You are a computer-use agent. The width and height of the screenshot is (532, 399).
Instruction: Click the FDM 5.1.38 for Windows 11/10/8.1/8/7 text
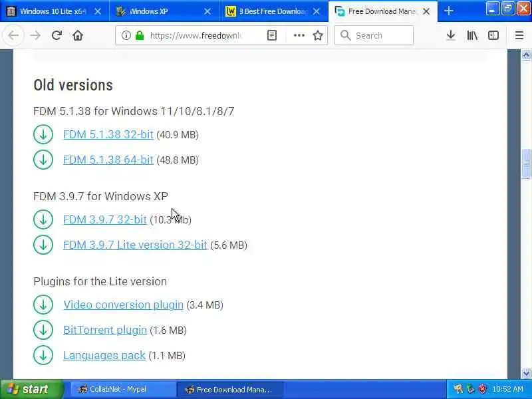tap(134, 111)
